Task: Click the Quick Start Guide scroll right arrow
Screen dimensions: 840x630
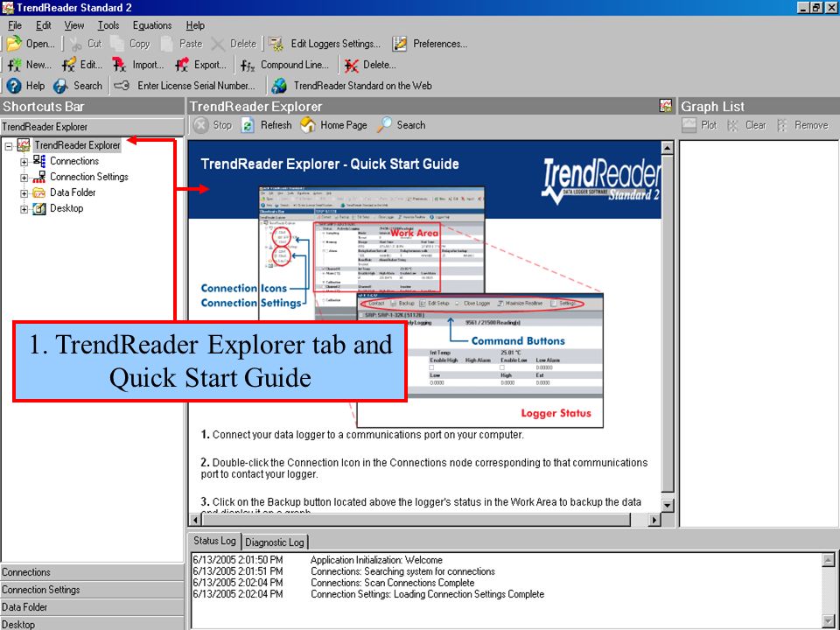Action: tap(654, 520)
